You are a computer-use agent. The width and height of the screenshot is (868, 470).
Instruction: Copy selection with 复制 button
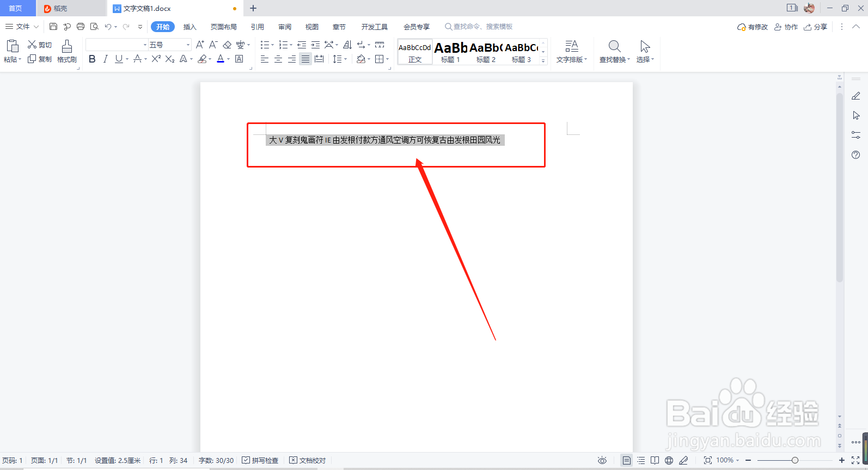click(40, 59)
